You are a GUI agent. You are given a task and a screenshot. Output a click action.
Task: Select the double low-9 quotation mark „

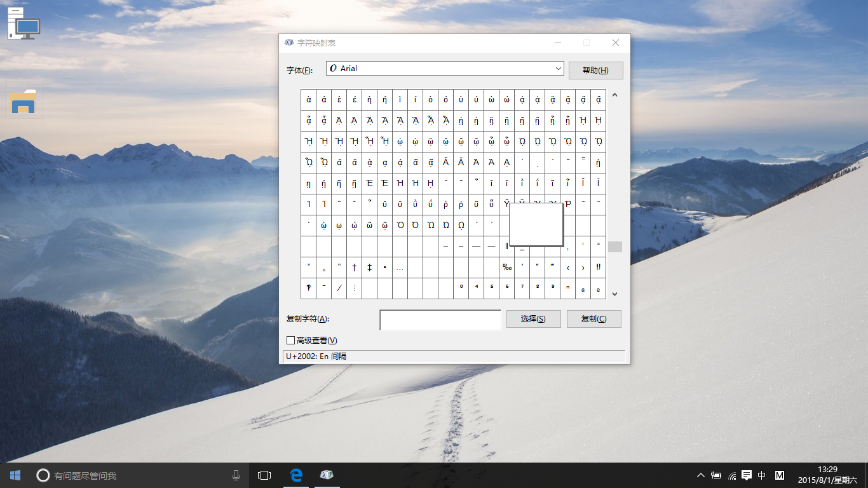[x=324, y=268]
